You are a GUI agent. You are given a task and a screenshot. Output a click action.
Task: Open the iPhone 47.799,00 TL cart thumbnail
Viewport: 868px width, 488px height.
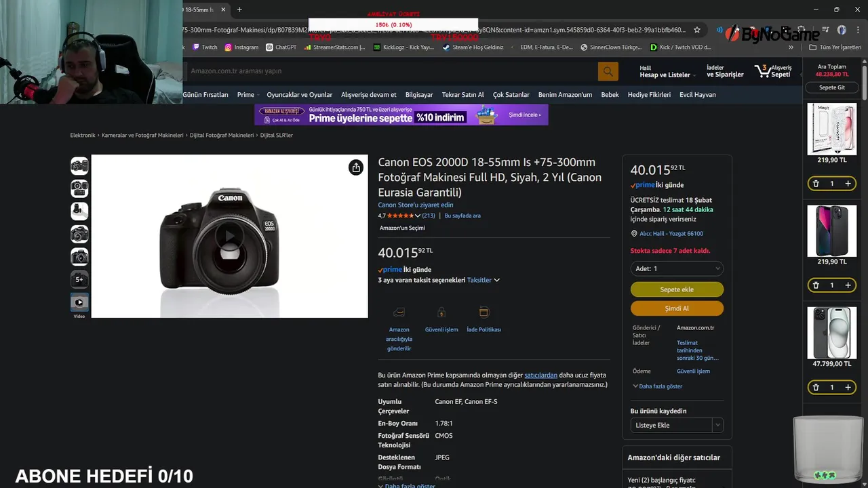(x=832, y=333)
